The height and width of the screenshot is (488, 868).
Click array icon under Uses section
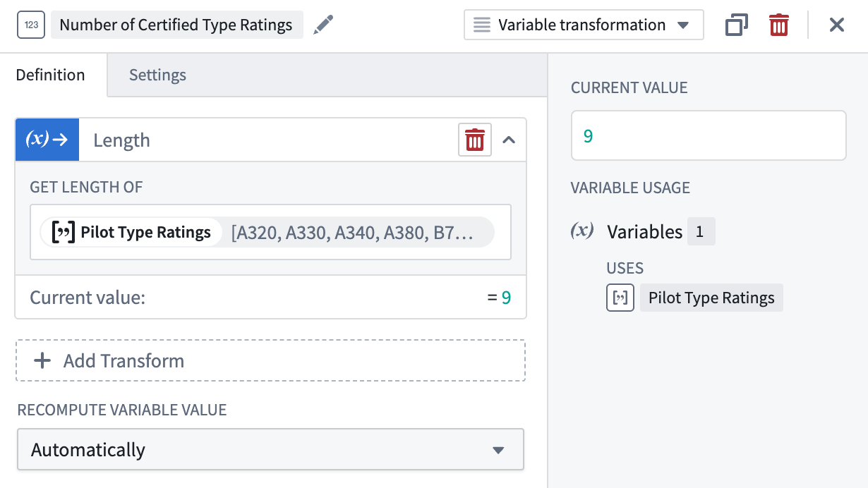pos(620,298)
